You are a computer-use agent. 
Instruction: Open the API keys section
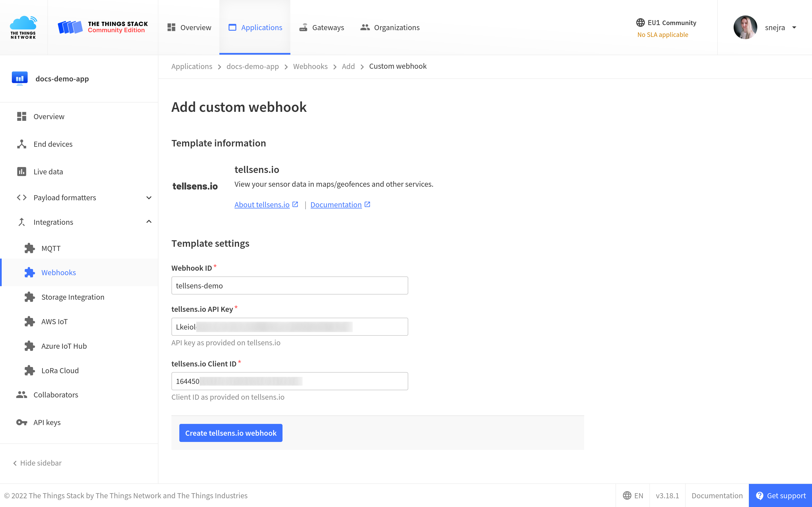pyautogui.click(x=47, y=422)
